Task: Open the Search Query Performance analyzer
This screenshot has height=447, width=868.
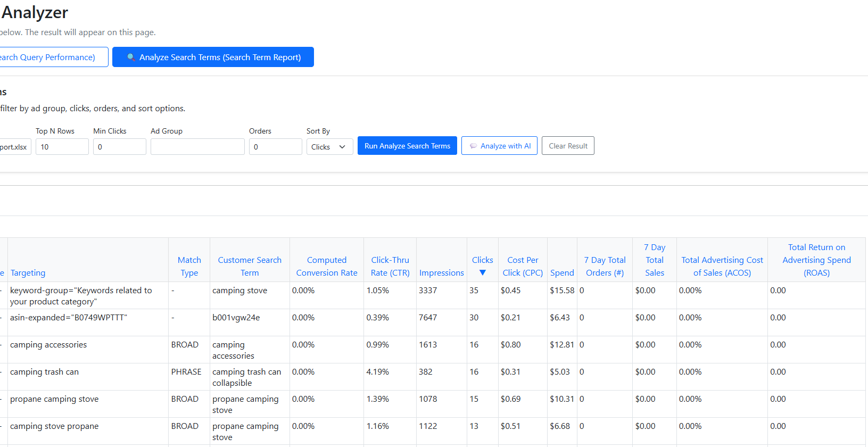Action: [54, 57]
